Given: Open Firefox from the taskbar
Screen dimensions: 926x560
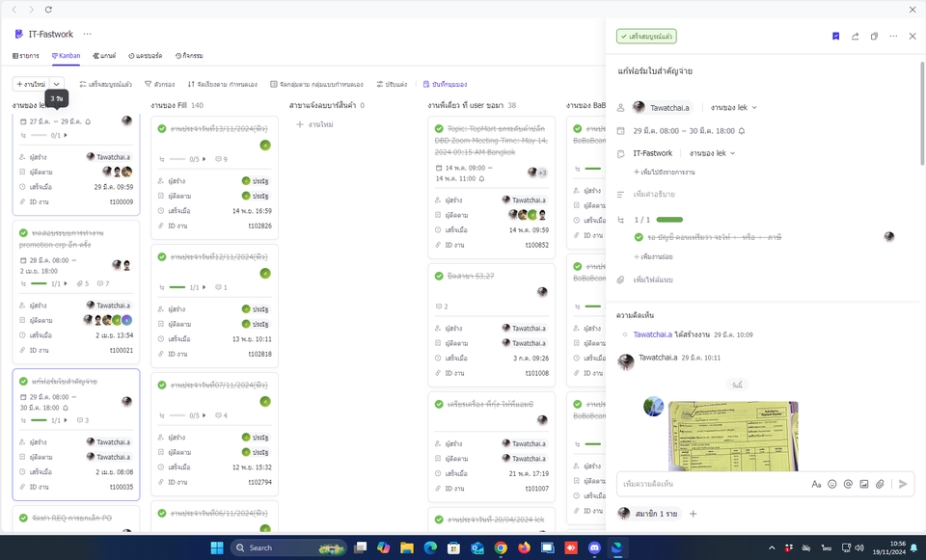Looking at the screenshot, I should click(524, 548).
